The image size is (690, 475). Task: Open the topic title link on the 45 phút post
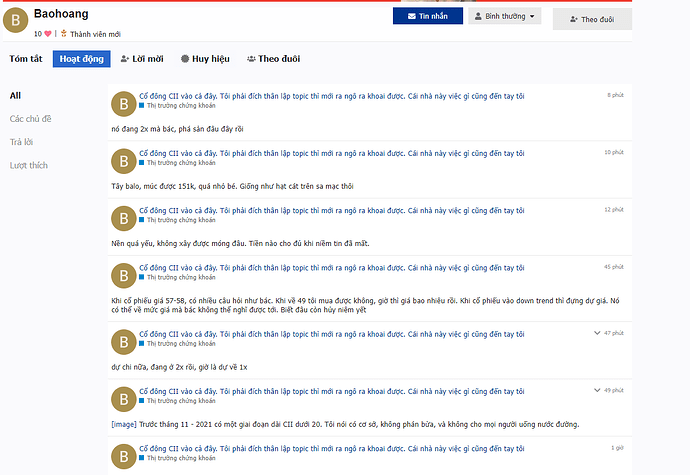332,268
